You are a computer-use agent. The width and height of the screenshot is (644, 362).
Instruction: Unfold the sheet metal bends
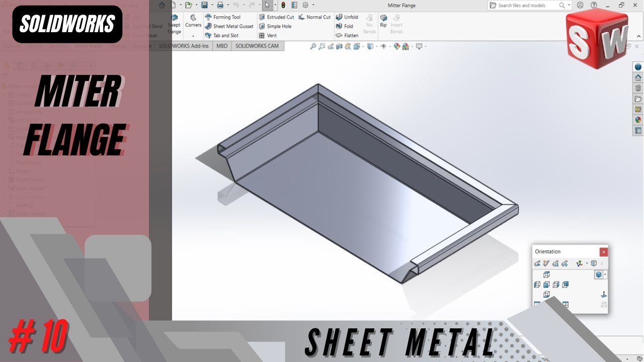[x=347, y=17]
